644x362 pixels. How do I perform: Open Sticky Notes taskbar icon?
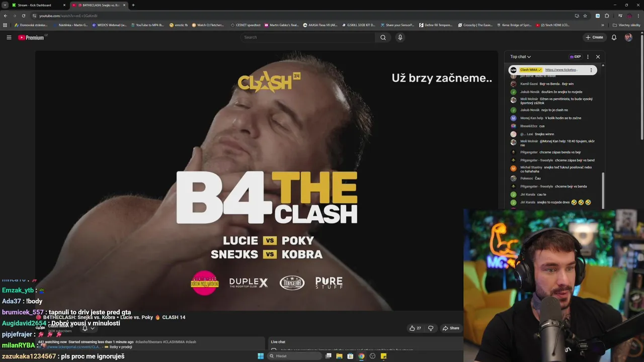(x=383, y=356)
